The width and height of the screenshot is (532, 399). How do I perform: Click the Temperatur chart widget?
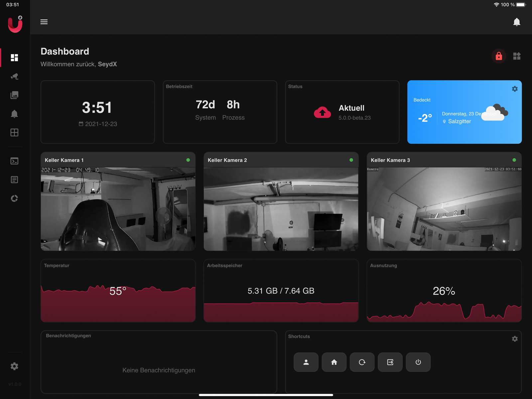click(x=118, y=291)
